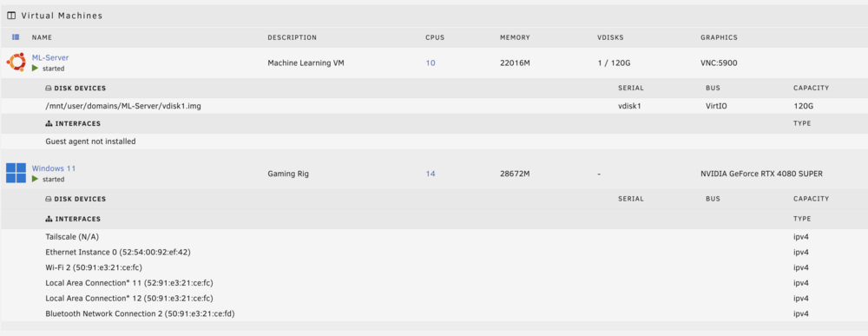Select the Machine Learning VM description

(306, 63)
